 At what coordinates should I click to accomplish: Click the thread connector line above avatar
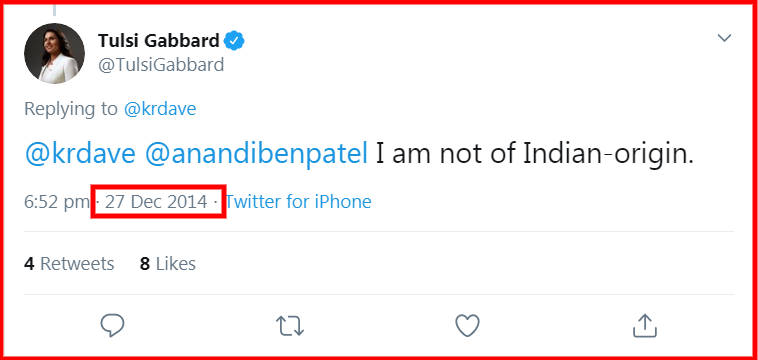point(54,9)
